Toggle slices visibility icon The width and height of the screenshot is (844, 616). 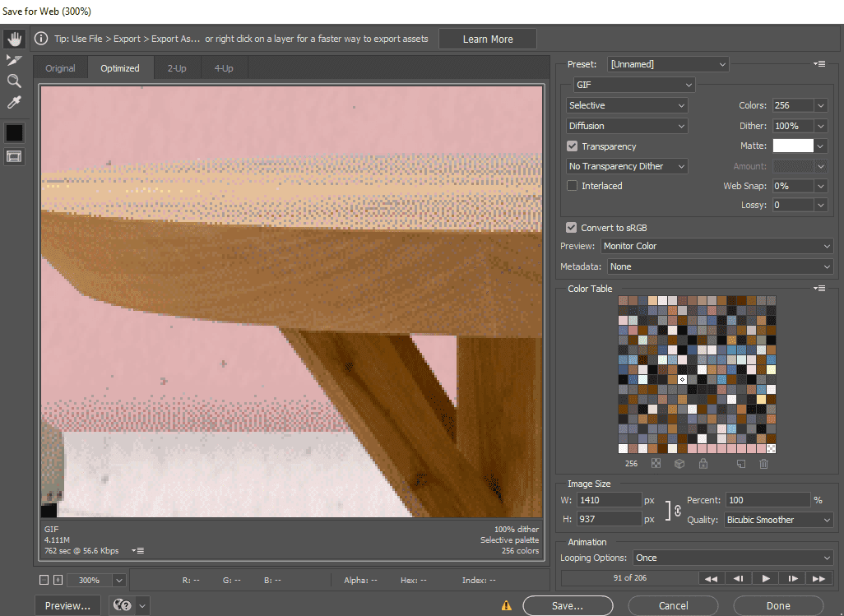(14, 156)
